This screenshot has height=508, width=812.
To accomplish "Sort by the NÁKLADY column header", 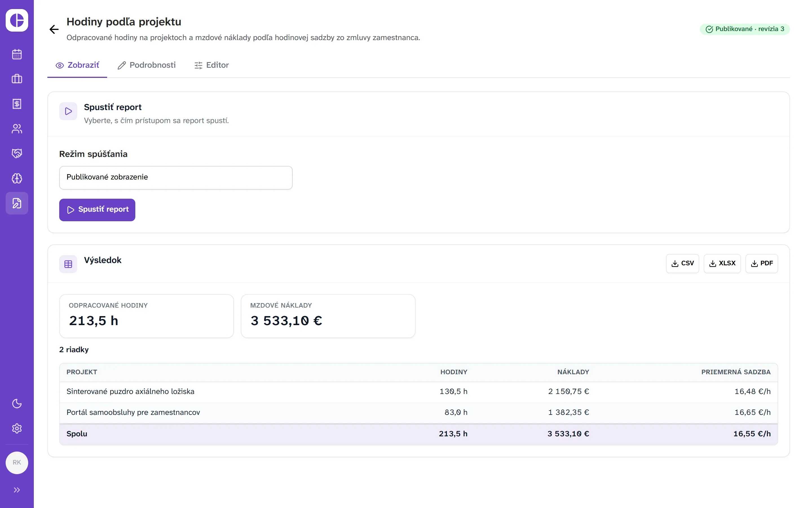I will [x=573, y=372].
